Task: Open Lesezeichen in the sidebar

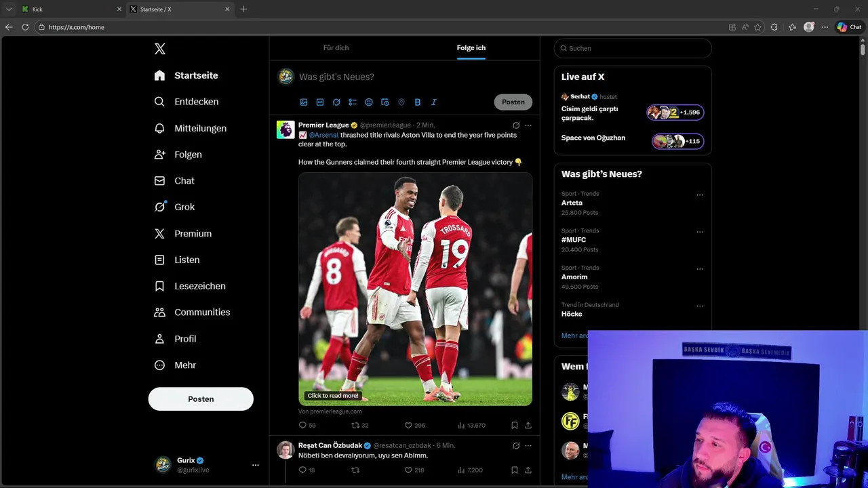Action: point(190,286)
